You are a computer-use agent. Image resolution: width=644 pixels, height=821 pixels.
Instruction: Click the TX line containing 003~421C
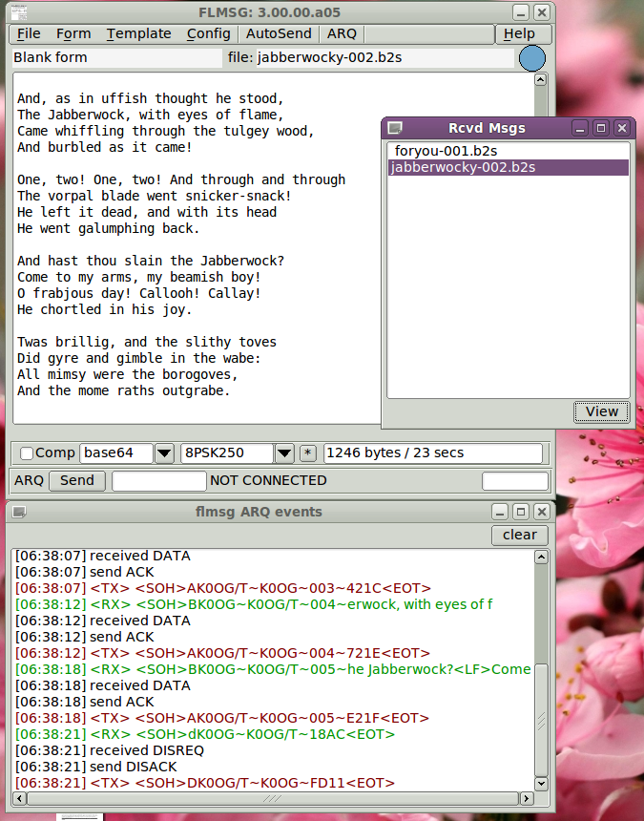click(x=223, y=588)
